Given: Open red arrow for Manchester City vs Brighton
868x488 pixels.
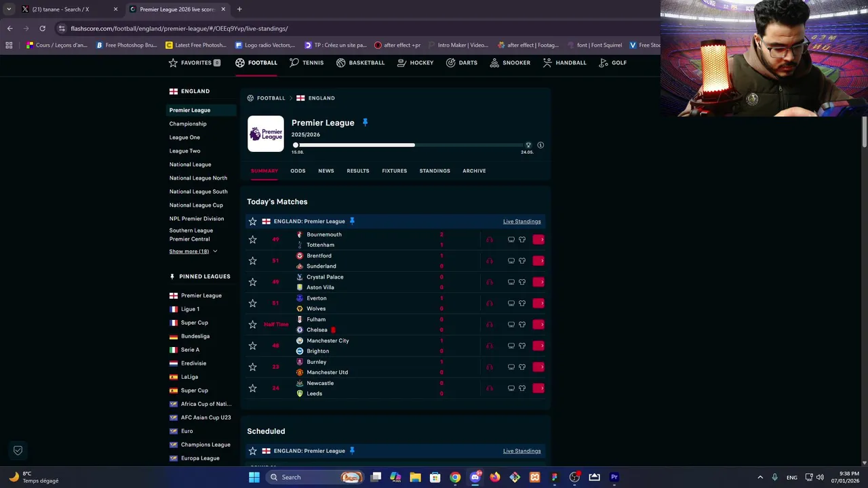Looking at the screenshot, I should (x=538, y=346).
